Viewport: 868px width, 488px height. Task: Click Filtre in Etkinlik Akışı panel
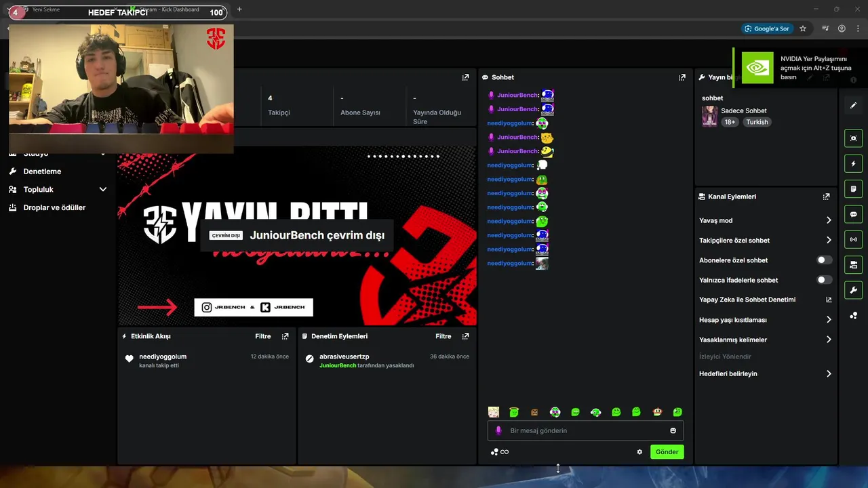click(263, 336)
